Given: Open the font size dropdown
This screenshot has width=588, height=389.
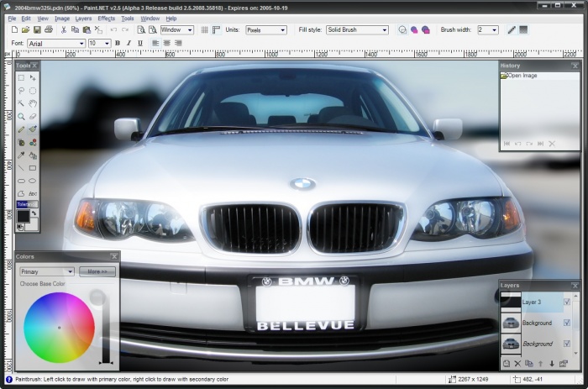Looking at the screenshot, I should (x=99, y=44).
